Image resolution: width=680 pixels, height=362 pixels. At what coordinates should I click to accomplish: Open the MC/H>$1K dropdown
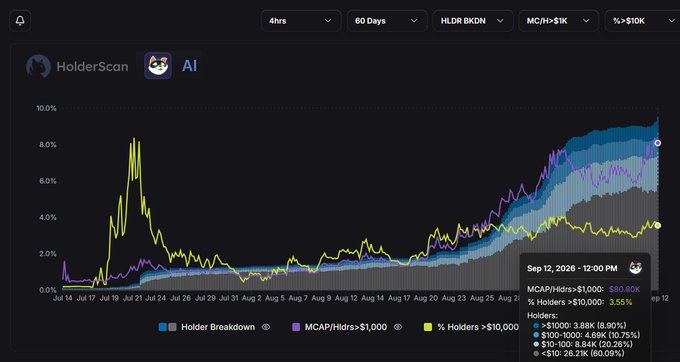(x=559, y=21)
